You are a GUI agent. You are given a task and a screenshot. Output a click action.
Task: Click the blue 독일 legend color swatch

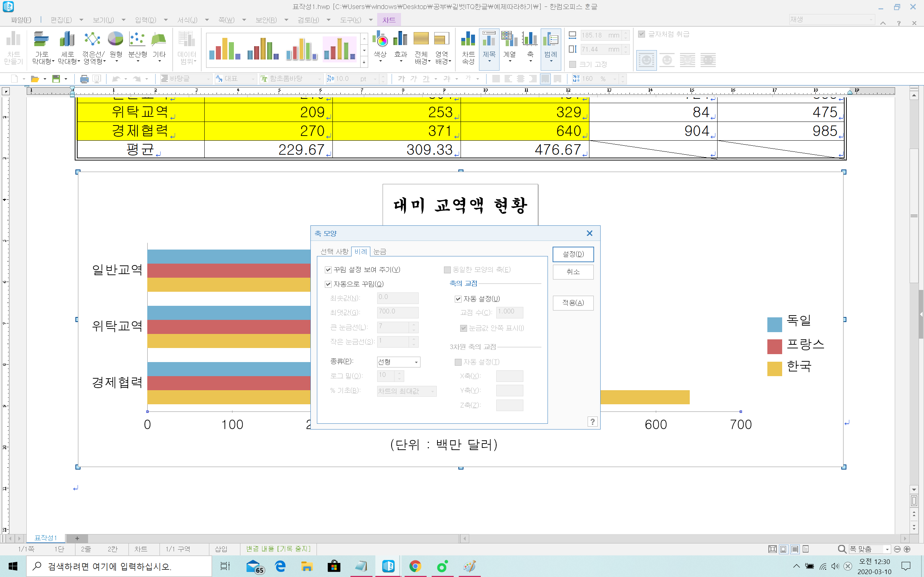774,324
